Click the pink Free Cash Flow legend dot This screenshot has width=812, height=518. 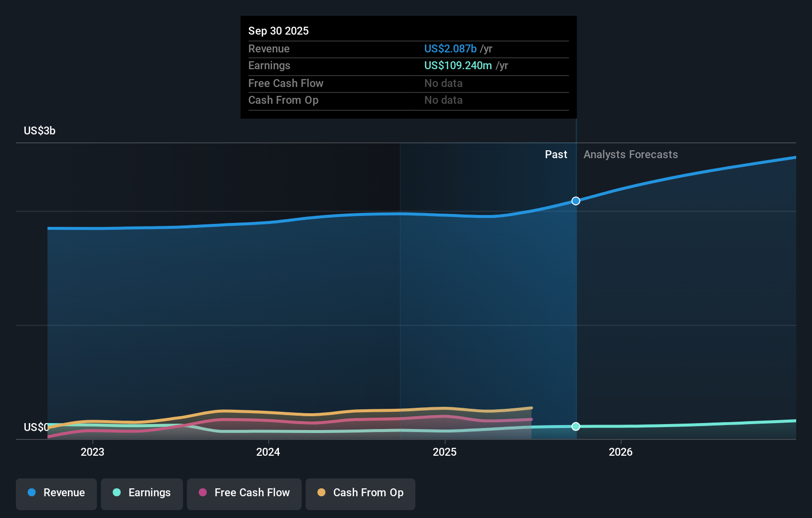coord(202,493)
